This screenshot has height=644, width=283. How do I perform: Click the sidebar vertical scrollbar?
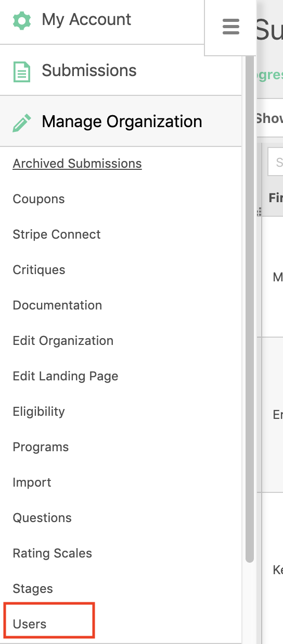249,307
